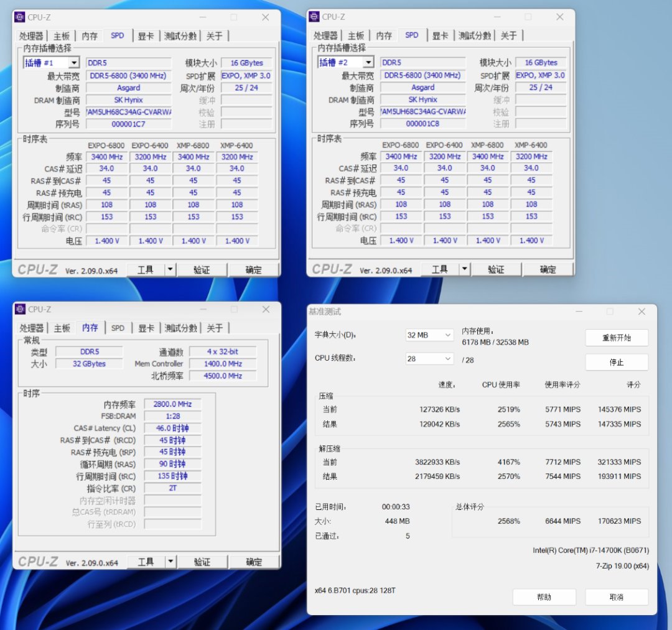Close the slot #2 CPU-Z window
Viewport: 672px width, 630px height.
560,17
